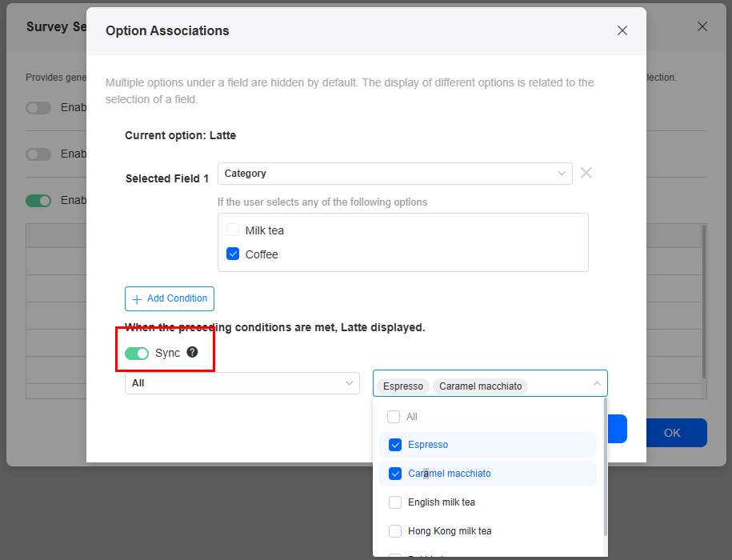Expand the All dropdown below Sync
Screen dimensions: 732x560
[242, 383]
